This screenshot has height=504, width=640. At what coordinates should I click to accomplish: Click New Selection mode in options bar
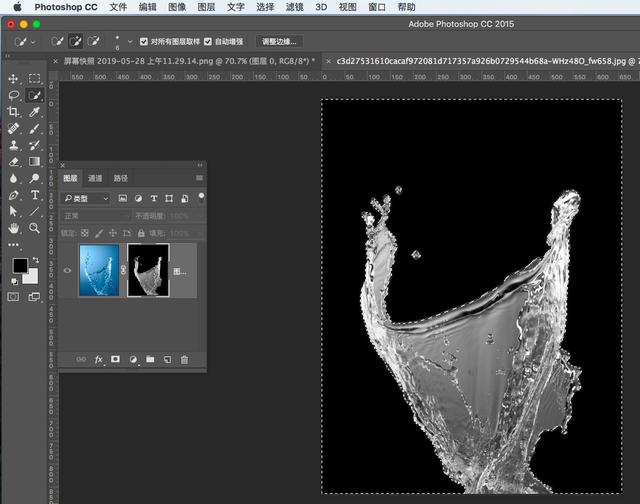[57, 41]
